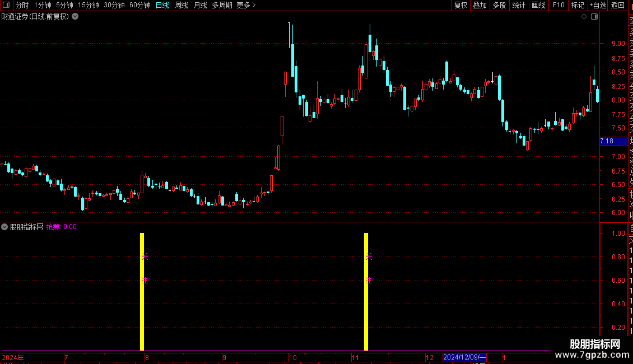Click the 2024/12/09 date marker on the time axis
This screenshot has width=633, height=364.
pyautogui.click(x=464, y=357)
